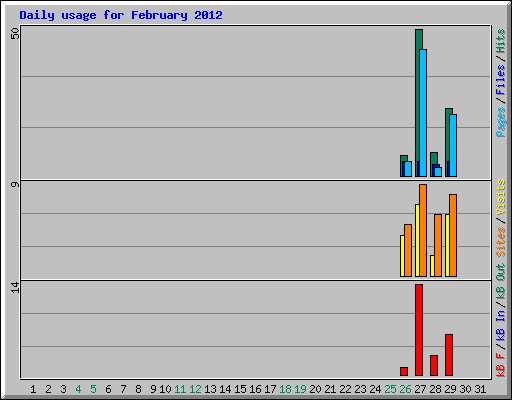This screenshot has width=512, height=400.
Task: Click the day "23" label on the x-axis
Action: coord(360,389)
